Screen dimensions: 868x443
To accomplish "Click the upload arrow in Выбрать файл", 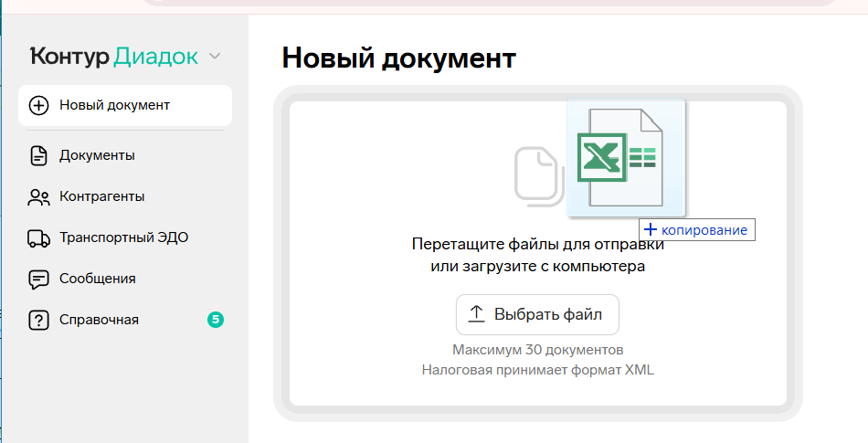I will tap(476, 314).
